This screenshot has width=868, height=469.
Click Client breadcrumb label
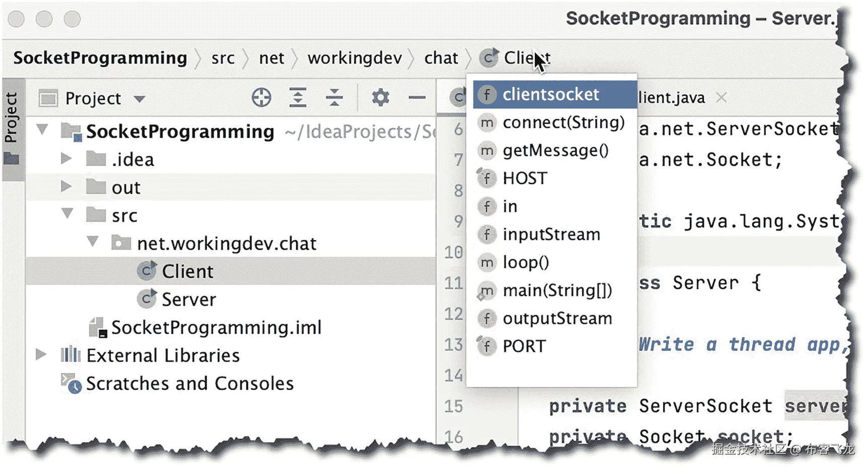(527, 58)
